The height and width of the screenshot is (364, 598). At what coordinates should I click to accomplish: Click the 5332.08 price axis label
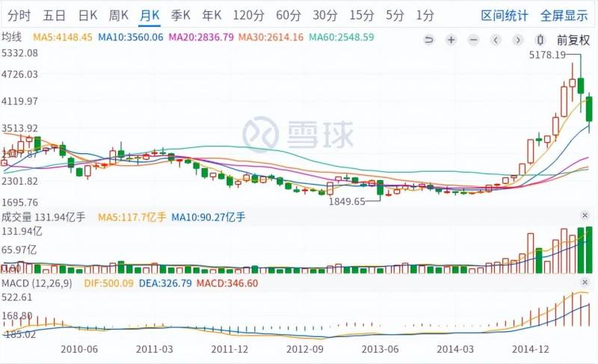20,53
